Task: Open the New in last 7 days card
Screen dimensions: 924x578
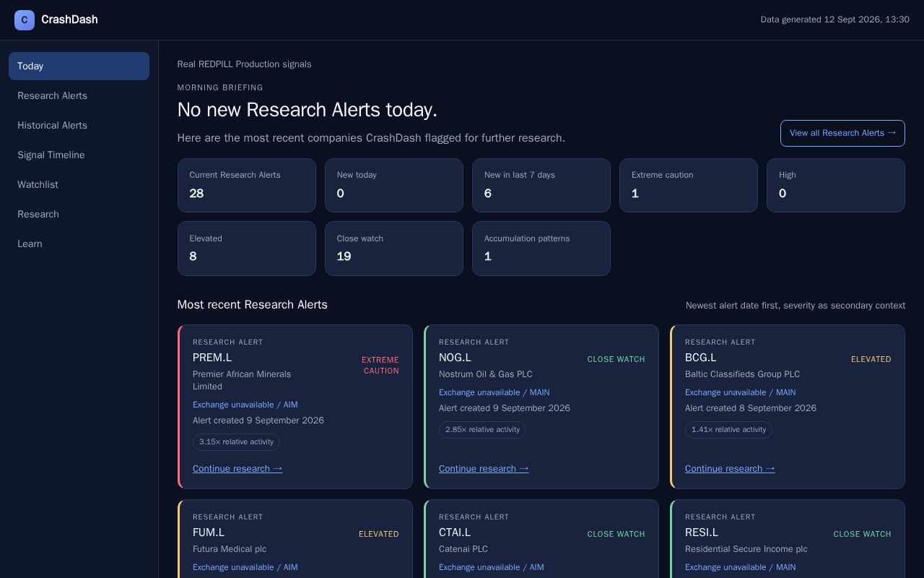Action: point(541,185)
